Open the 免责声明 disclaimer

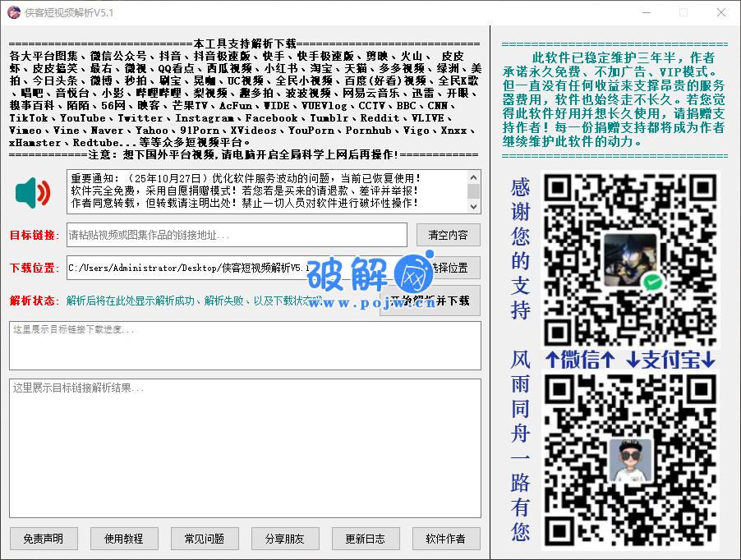[x=44, y=539]
